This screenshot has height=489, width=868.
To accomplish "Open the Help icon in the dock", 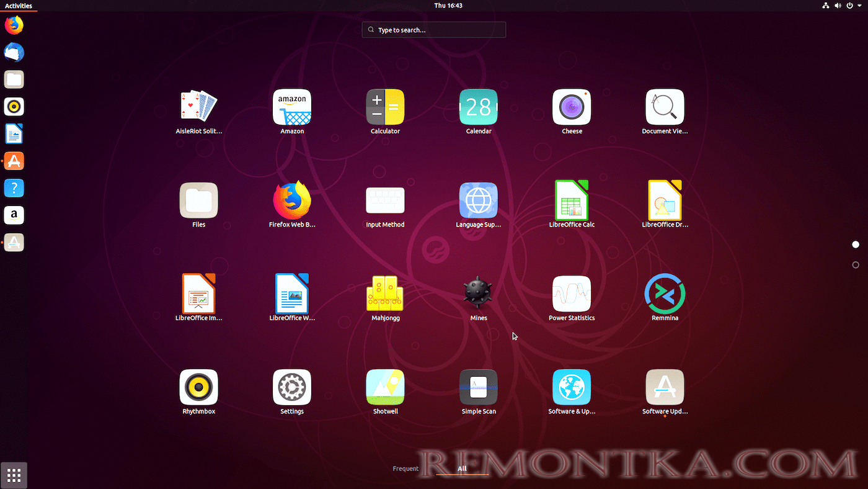I will 14,188.
